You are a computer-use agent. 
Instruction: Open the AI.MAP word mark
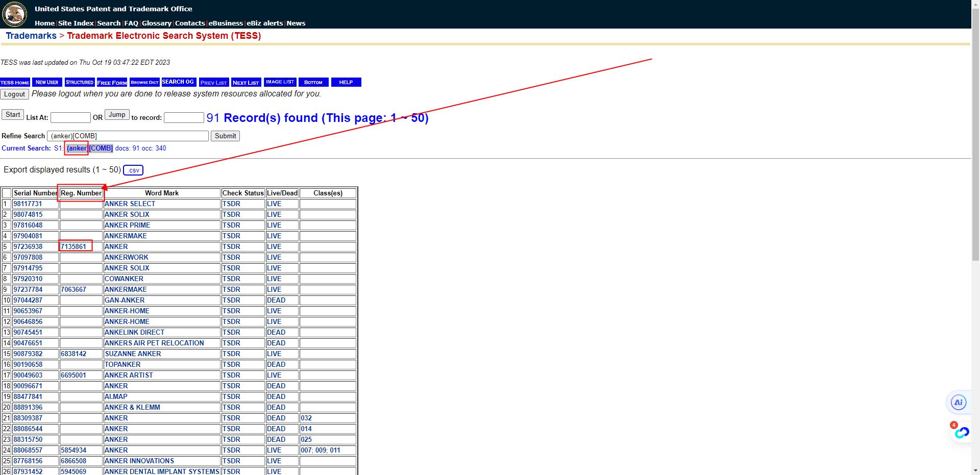(x=116, y=397)
